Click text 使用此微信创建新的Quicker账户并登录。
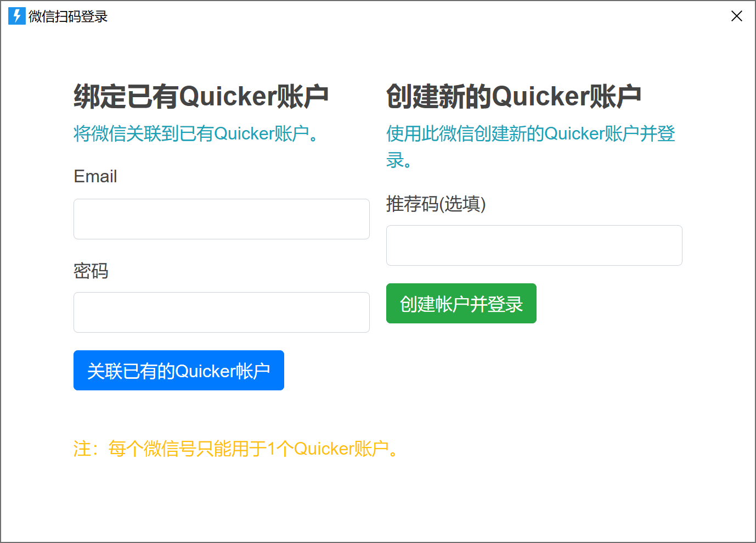756x543 pixels. [531, 147]
